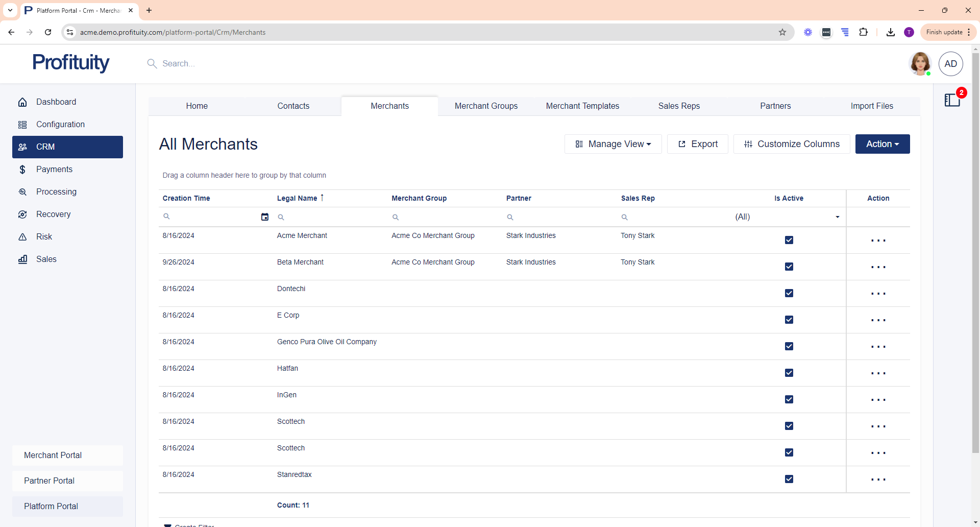The width and height of the screenshot is (980, 527).
Task: Toggle Is Active checkbox for Stanredtax
Action: tap(789, 479)
